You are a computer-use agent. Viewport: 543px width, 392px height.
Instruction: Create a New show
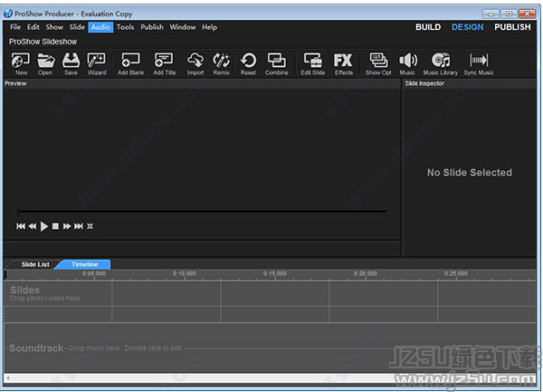(21, 64)
